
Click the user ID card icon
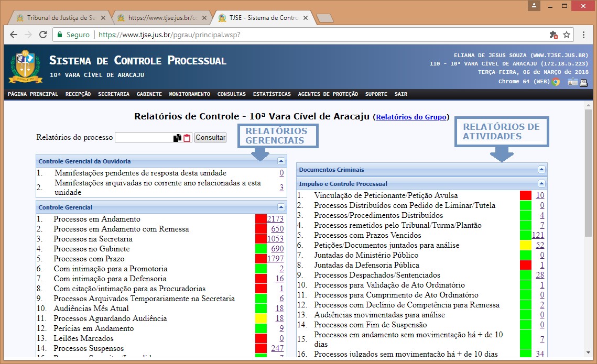(572, 82)
